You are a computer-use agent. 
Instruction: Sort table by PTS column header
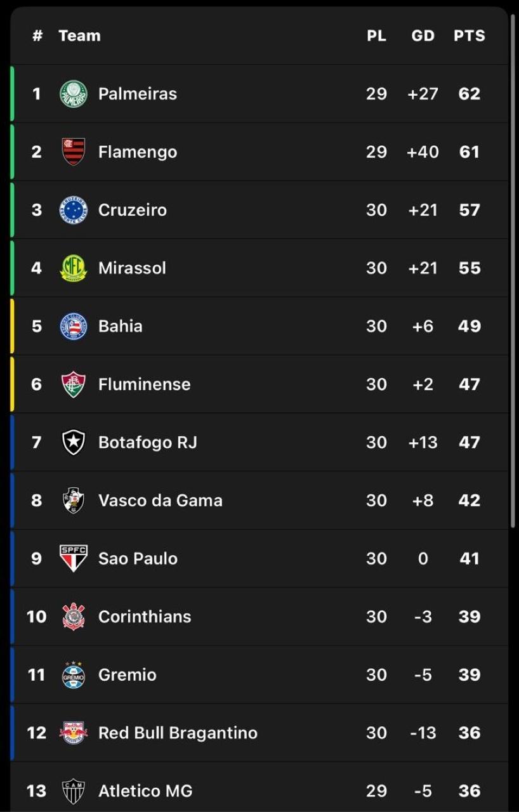(469, 36)
